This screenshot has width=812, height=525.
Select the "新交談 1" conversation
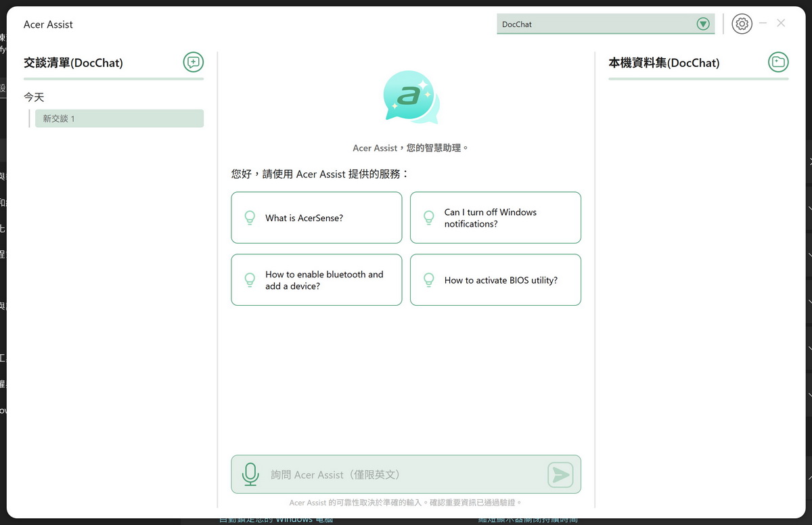pos(119,118)
